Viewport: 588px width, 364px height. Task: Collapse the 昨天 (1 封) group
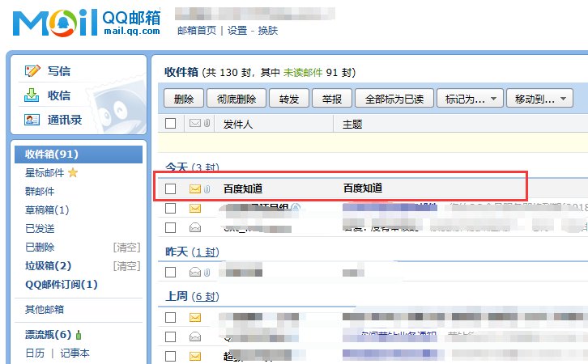click(192, 252)
